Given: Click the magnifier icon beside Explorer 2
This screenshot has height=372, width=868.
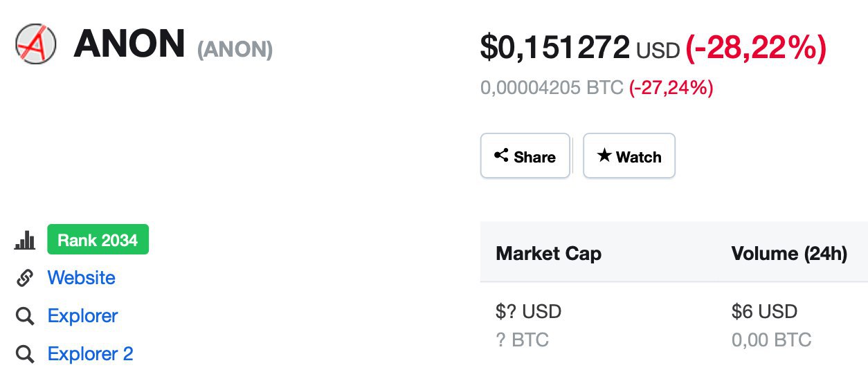Looking at the screenshot, I should click(25, 355).
